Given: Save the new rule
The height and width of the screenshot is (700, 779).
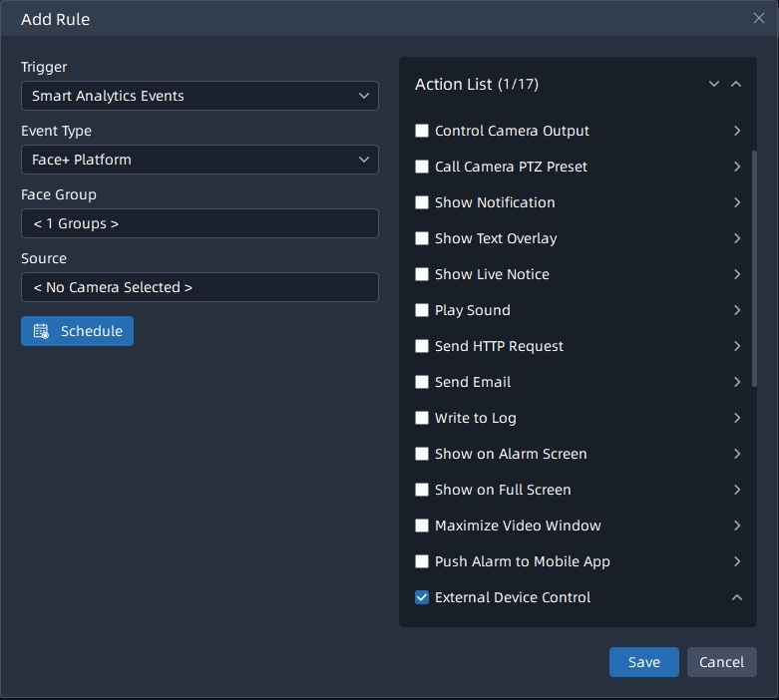Looking at the screenshot, I should pos(643,662).
